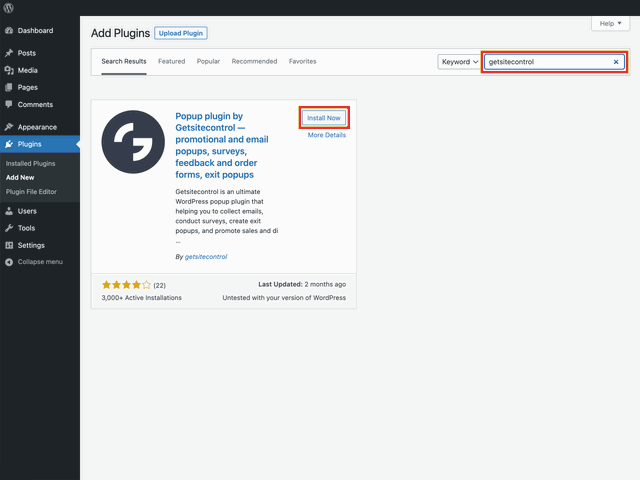Click the WordPress logo icon
Screen dimensions: 640x480
click(x=9, y=8)
